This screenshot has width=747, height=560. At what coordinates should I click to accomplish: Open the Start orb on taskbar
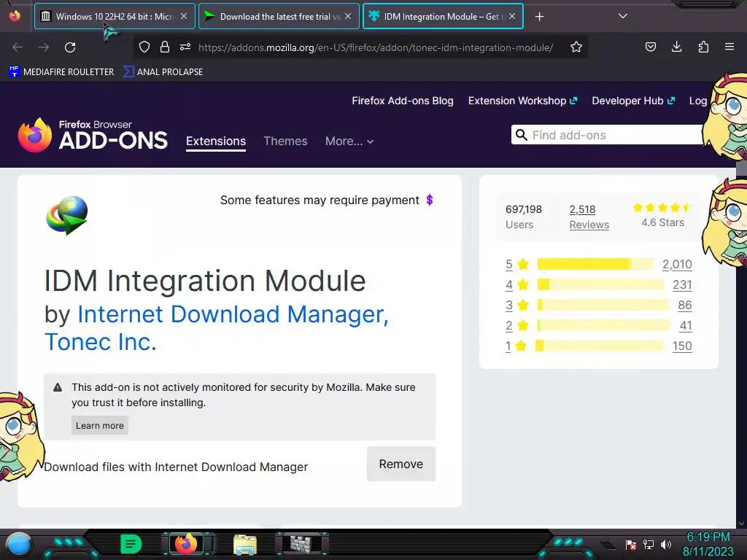[19, 544]
